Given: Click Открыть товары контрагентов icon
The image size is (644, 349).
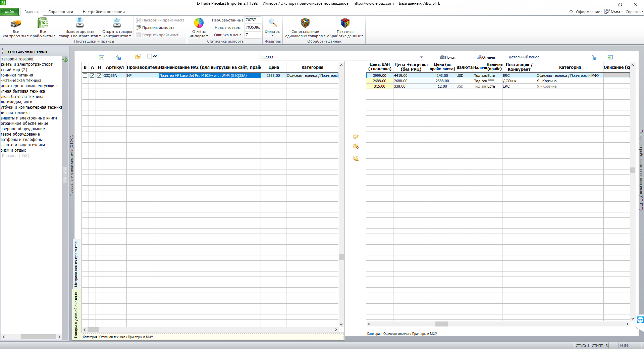Looking at the screenshot, I should click(117, 23).
